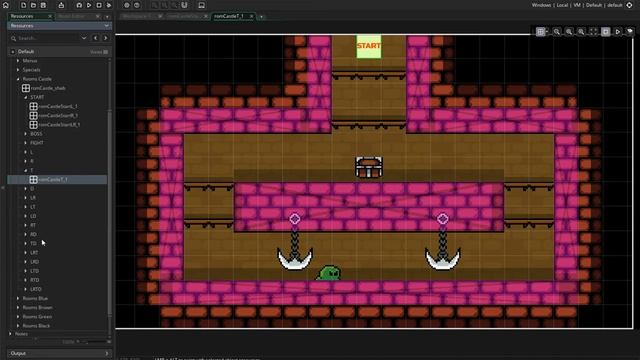Screen dimensions: 640x360
Task: Open grid options dropdown arrow
Action: (547, 31)
